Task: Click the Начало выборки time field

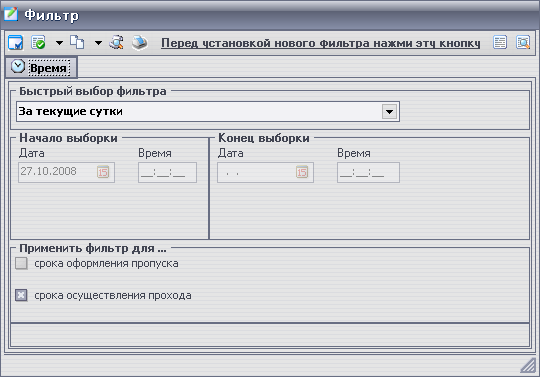Action: tap(167, 172)
